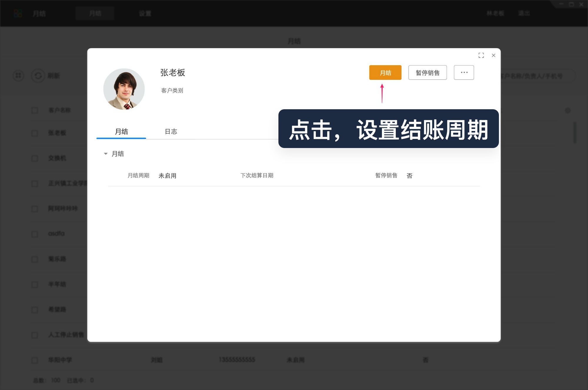Open the app launcher grid icon top-left
This screenshot has height=390, width=588.
18,13
